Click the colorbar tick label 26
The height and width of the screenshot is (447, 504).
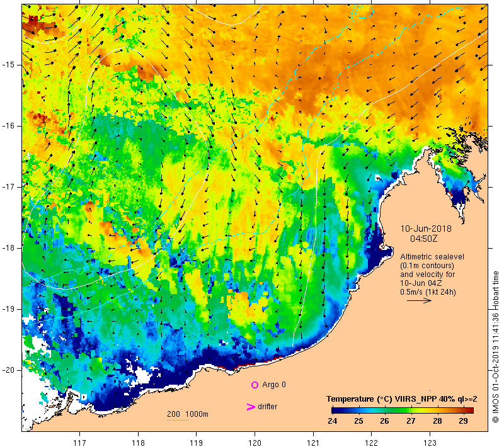click(x=384, y=421)
